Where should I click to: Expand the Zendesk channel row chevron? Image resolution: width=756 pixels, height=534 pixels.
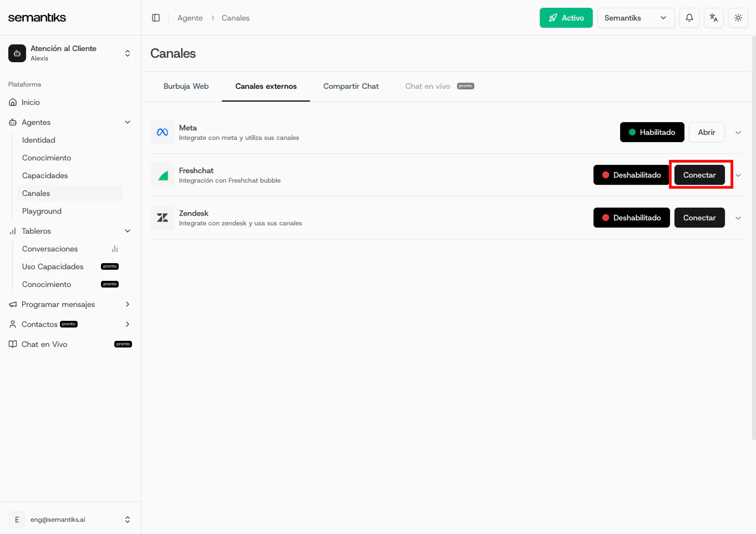[x=738, y=217]
